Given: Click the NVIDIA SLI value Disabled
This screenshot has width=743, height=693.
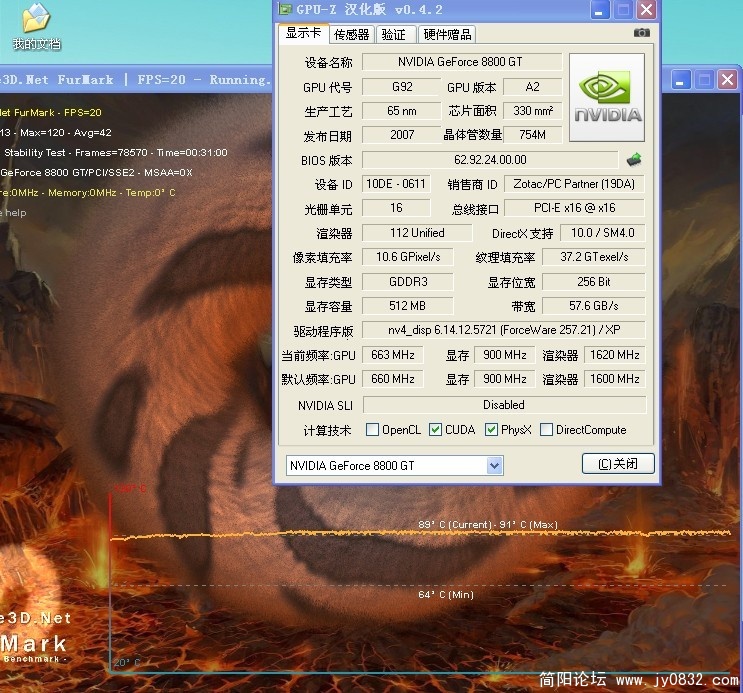Looking at the screenshot, I should [504, 405].
